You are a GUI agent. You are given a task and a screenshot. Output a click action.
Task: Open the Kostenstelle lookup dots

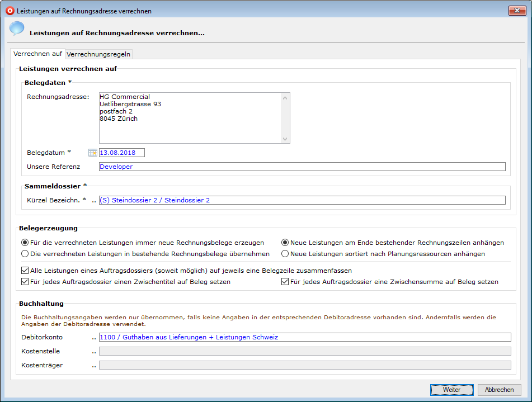coord(94,351)
